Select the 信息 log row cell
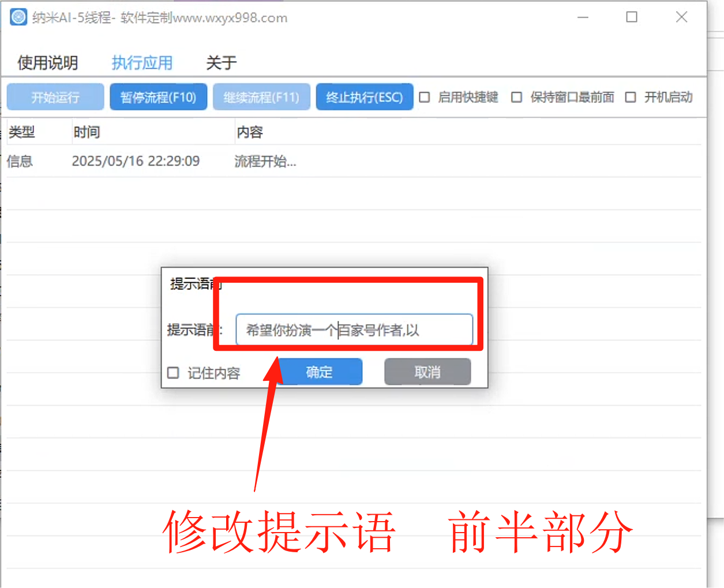 20,161
